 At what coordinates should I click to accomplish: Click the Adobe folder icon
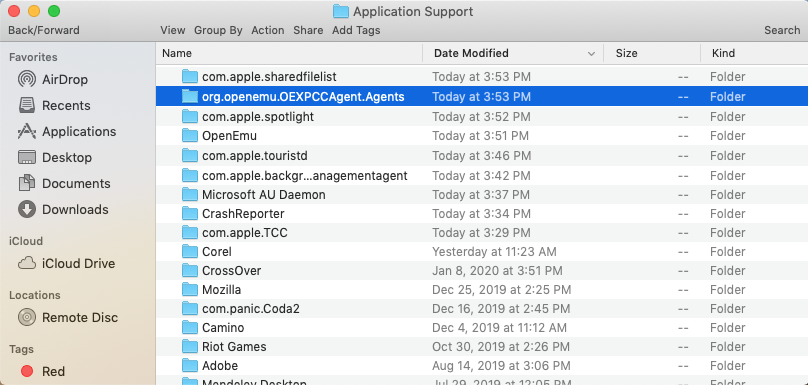190,366
